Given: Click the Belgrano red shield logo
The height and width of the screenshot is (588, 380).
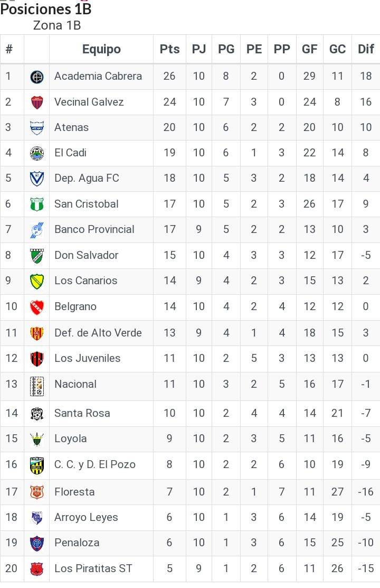Looking at the screenshot, I should [37, 306].
